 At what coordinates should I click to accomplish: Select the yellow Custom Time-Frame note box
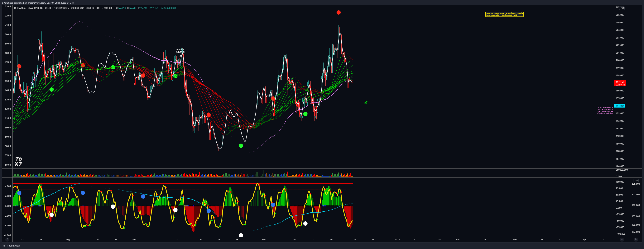pos(504,14)
